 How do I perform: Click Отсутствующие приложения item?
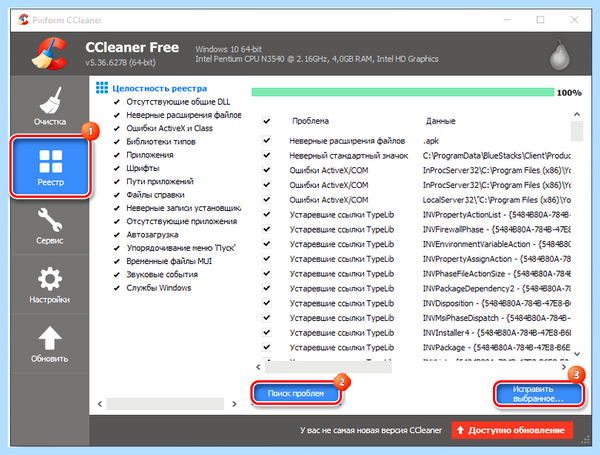click(182, 222)
